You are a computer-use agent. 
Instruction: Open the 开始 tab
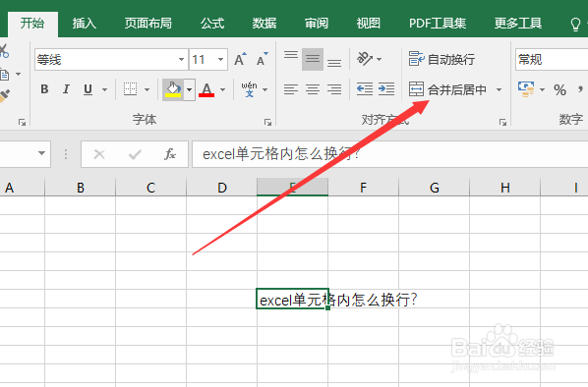(x=32, y=24)
